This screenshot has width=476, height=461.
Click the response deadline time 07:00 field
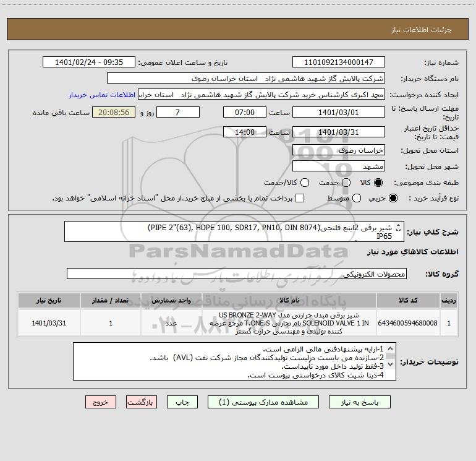click(245, 112)
